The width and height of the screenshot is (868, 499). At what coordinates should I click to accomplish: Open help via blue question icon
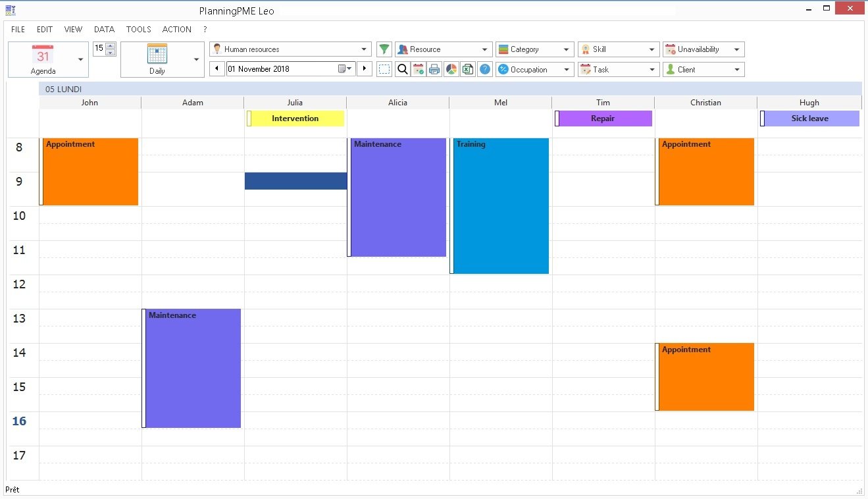tap(485, 69)
